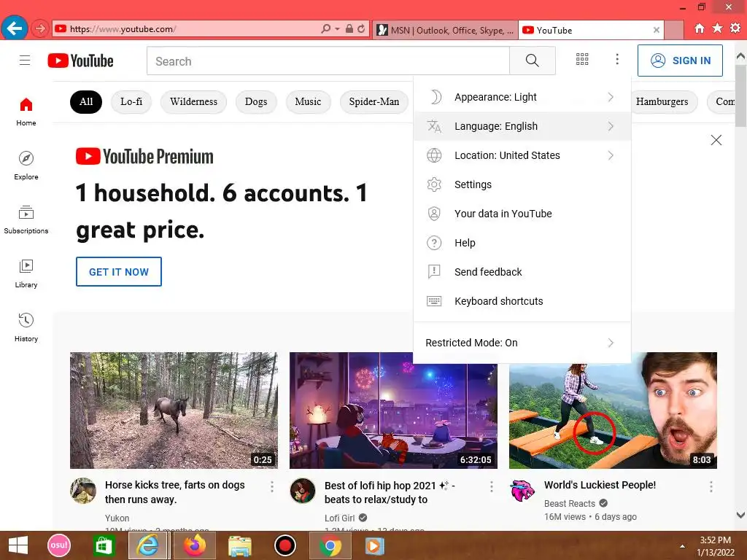Click the Yukon channel avatar

pyautogui.click(x=83, y=491)
